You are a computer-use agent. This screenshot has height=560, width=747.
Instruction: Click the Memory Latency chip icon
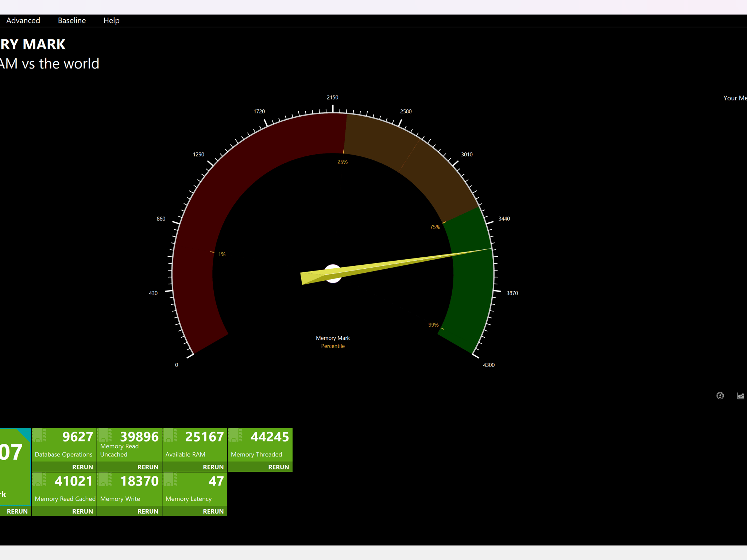[170, 480]
